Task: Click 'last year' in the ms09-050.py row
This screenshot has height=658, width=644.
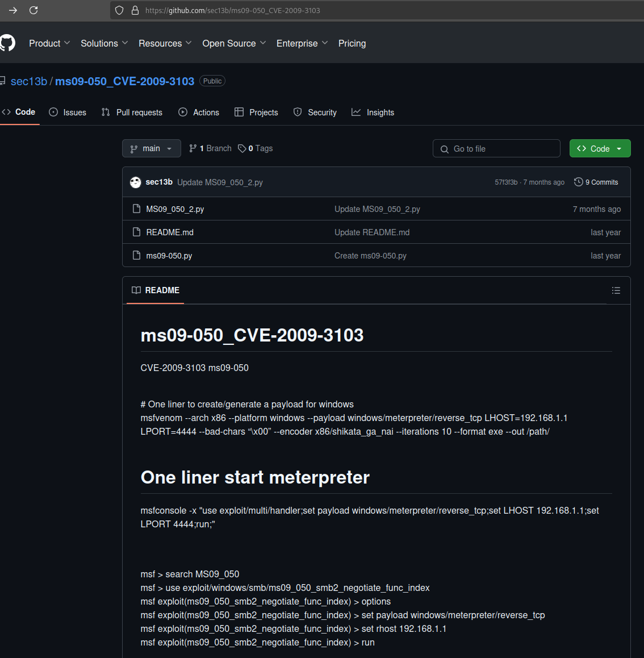Action: (606, 256)
